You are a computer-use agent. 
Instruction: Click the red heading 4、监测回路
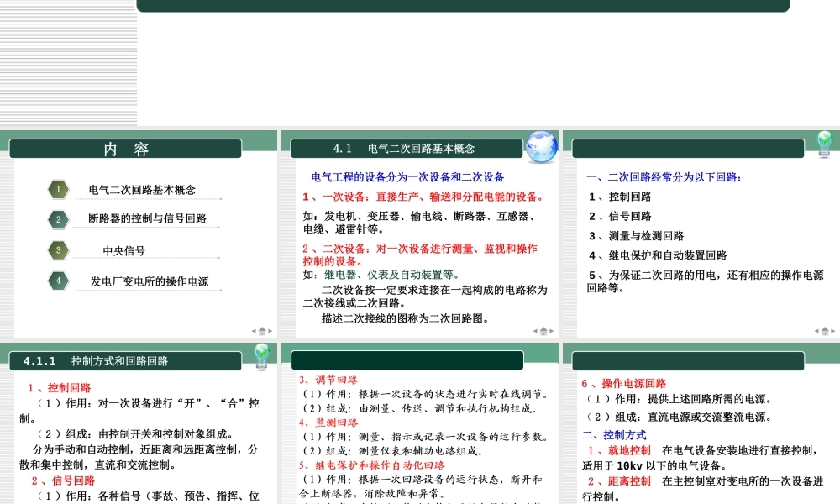tap(328, 423)
